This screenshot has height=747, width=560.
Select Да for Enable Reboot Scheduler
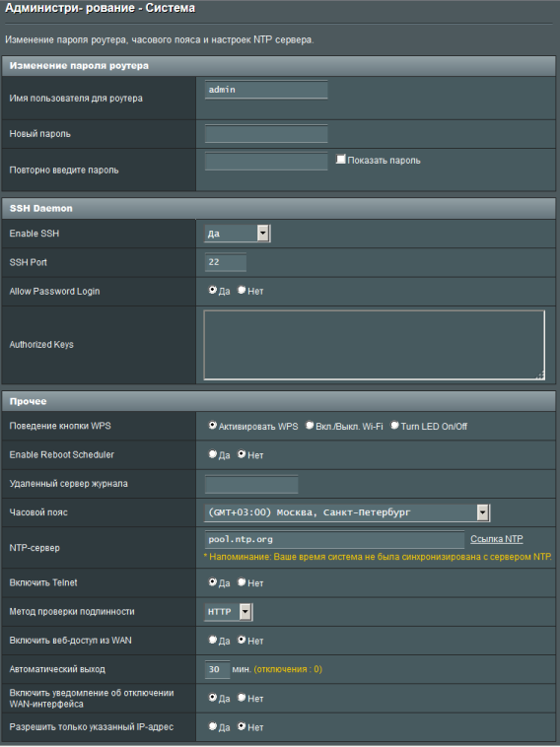(x=213, y=454)
